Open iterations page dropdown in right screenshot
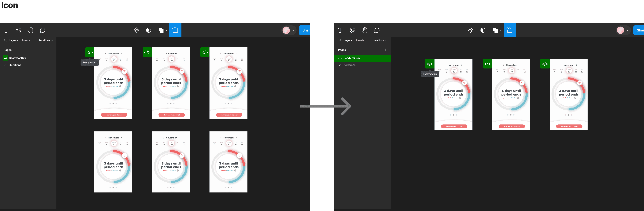 [380, 40]
